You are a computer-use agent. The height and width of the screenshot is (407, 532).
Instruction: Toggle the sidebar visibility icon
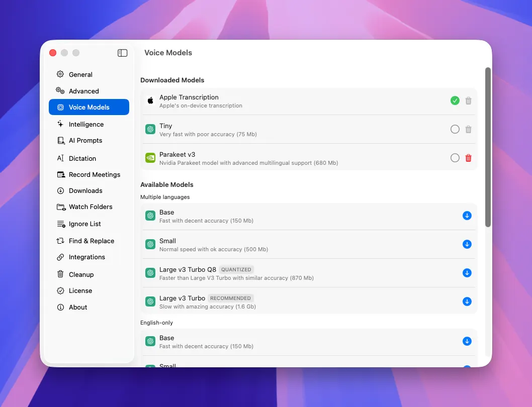click(x=122, y=53)
